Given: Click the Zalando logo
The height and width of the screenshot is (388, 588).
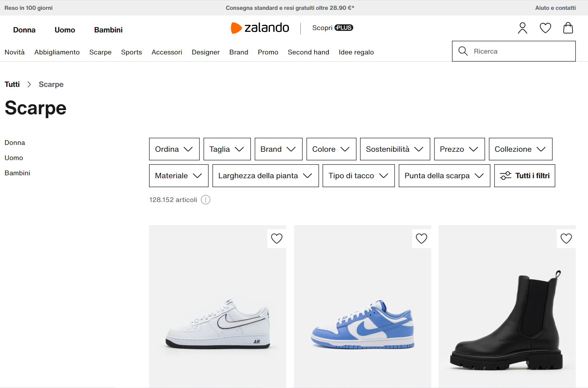Looking at the screenshot, I should 260,28.
